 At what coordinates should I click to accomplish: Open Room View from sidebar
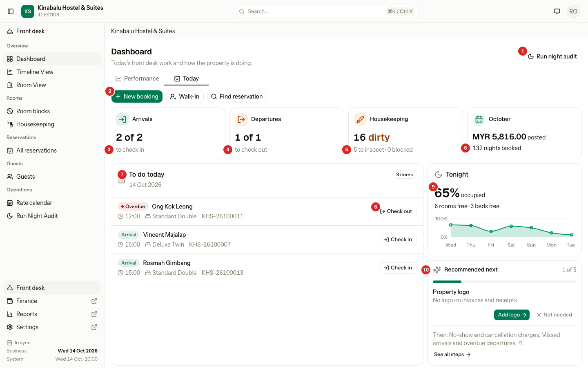(52, 85)
